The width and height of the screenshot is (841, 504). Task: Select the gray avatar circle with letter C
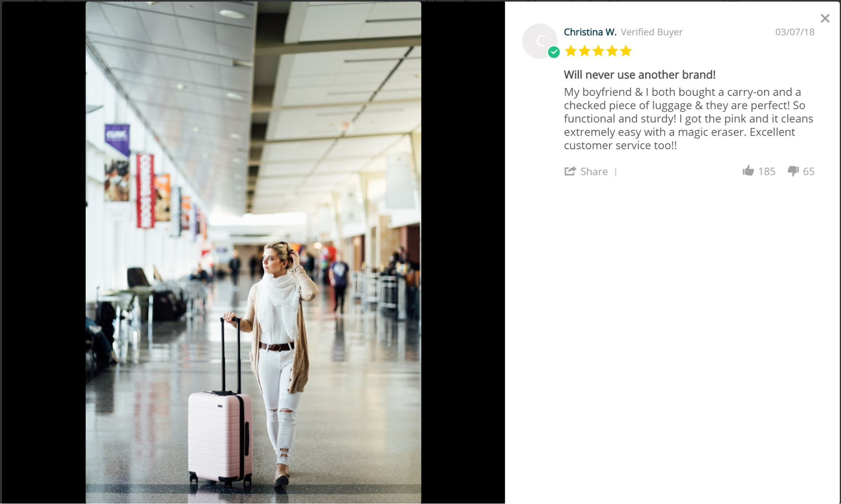pos(540,41)
